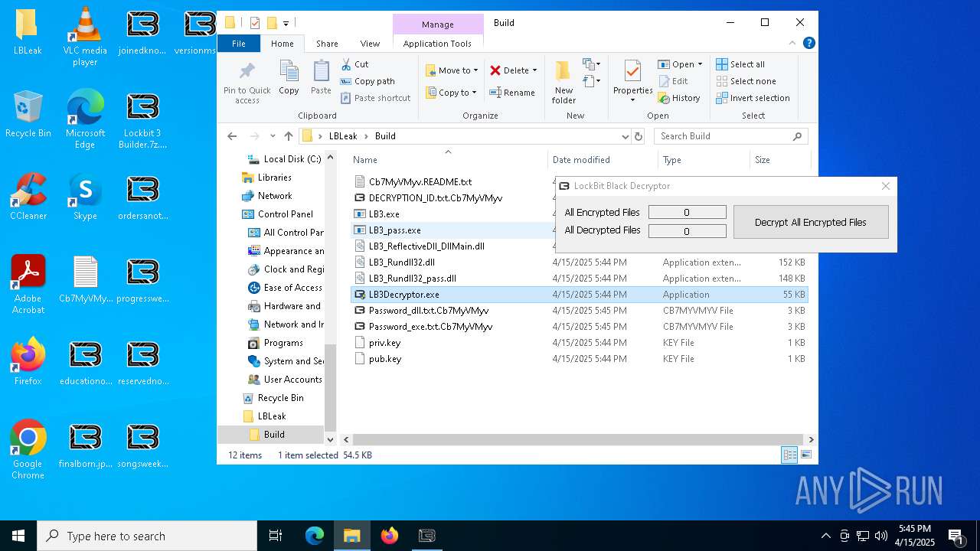Expand the Delete dropdown arrow
This screenshot has width=980, height=551.
(x=534, y=70)
